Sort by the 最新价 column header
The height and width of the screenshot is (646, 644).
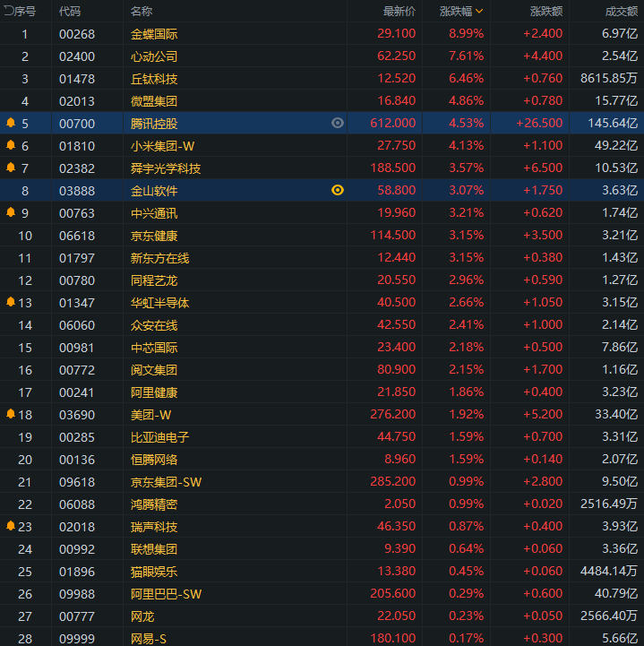[399, 11]
